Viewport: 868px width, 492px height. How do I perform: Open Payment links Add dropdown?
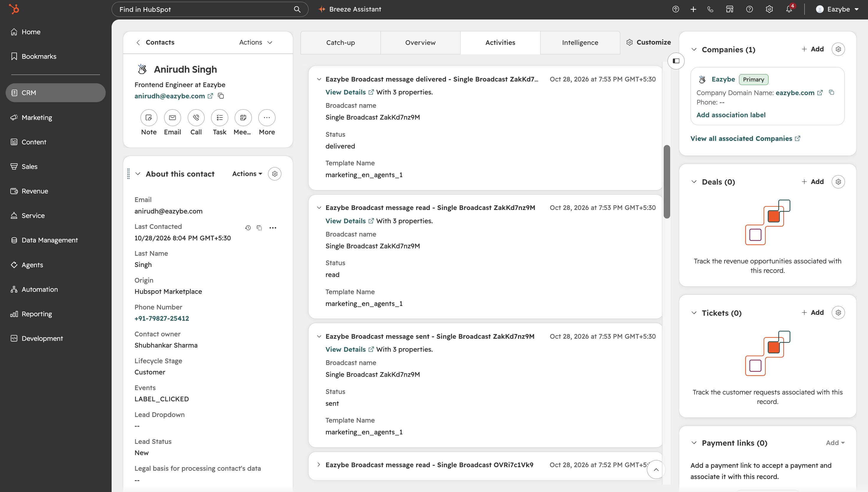pyautogui.click(x=835, y=443)
